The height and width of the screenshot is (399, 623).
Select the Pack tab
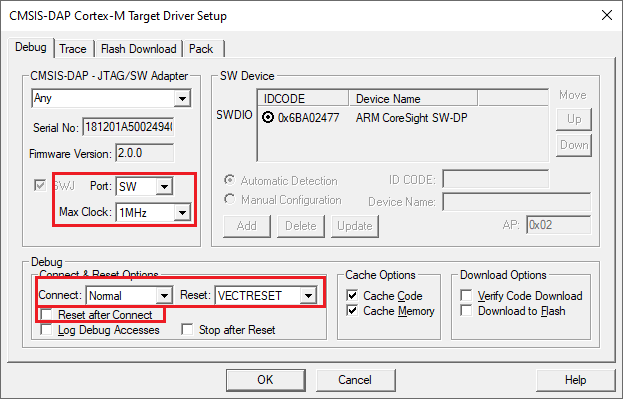[x=201, y=49]
